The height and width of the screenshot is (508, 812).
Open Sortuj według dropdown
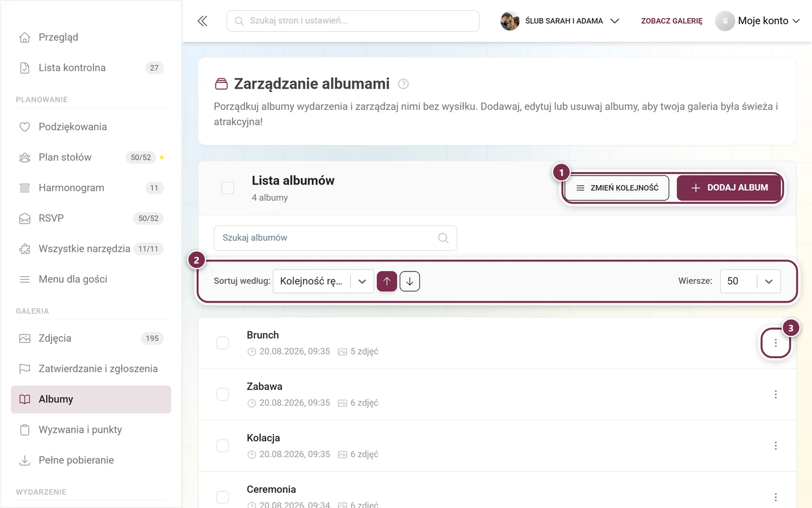coord(324,281)
